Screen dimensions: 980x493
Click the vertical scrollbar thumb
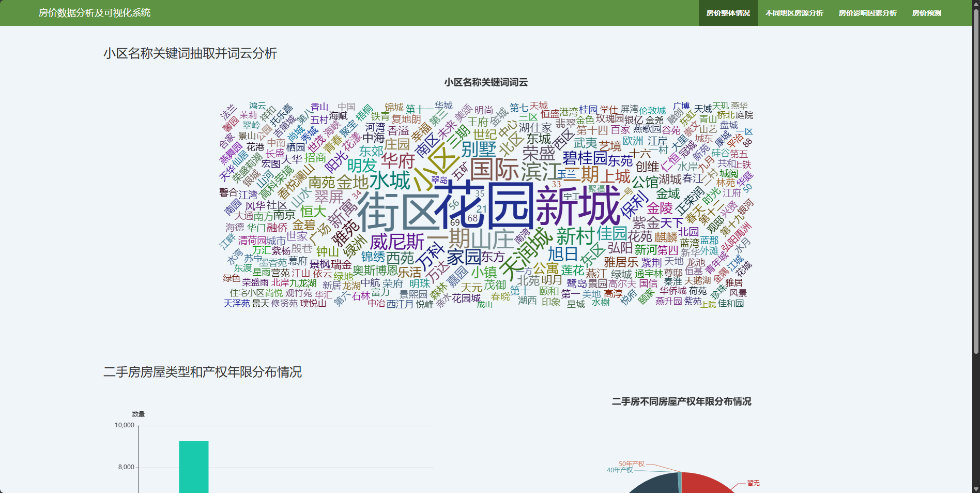point(976,181)
